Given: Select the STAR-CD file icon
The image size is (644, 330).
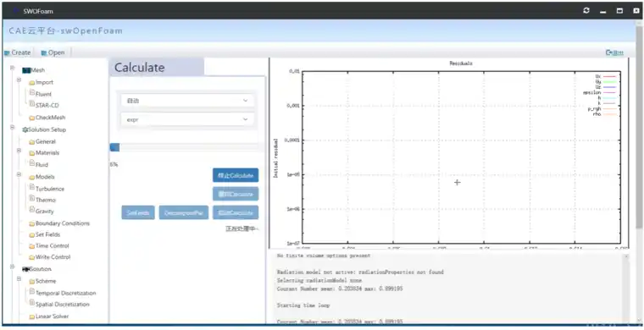Looking at the screenshot, I should point(32,105).
